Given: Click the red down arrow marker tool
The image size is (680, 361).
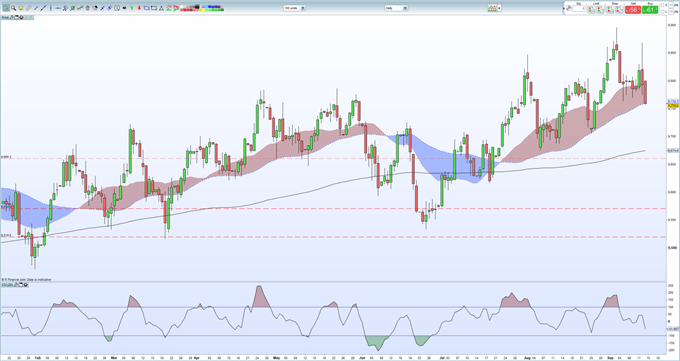Looking at the screenshot, I should point(139,8).
